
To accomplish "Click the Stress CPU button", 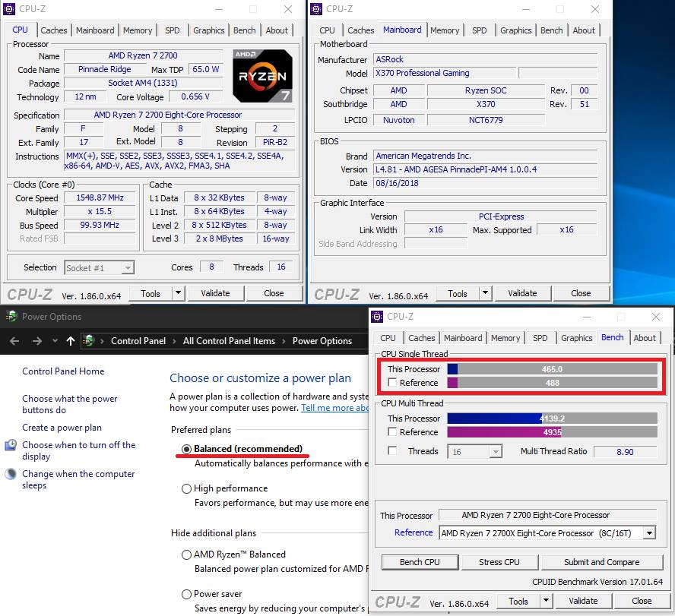I will (499, 562).
